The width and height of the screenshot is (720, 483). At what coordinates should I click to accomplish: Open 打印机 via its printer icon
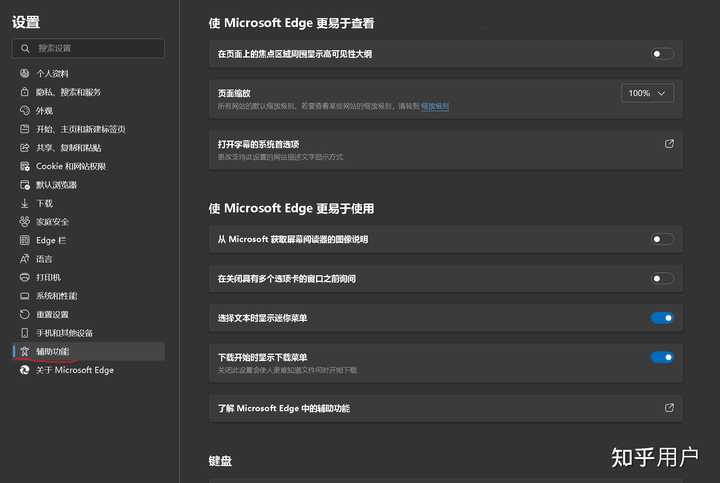24,277
